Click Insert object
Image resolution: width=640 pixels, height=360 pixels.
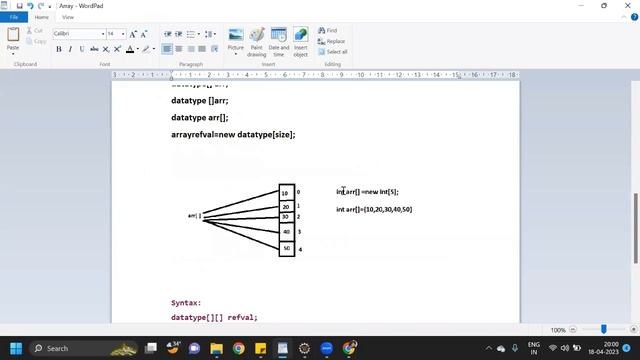coord(301,42)
